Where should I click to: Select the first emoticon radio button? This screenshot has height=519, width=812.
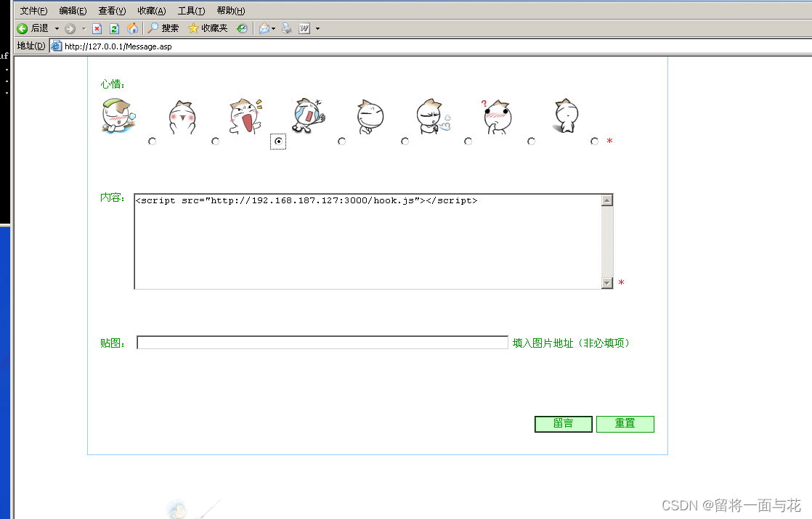coord(152,142)
